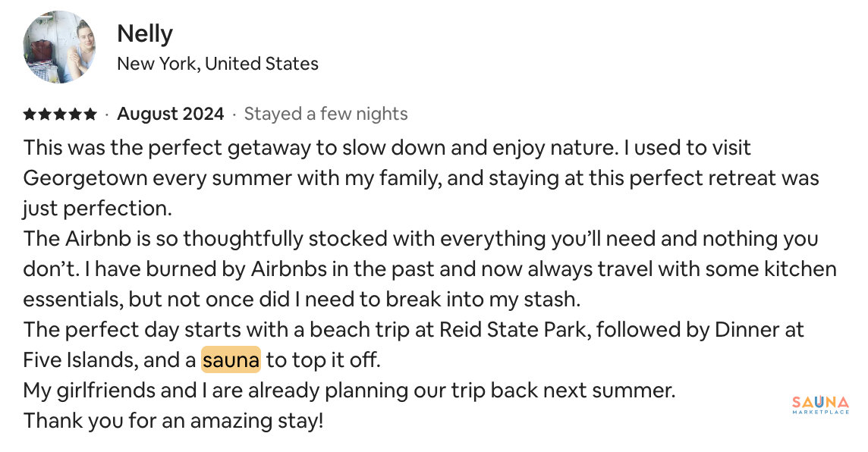
Task: Click the words Five Islands
Action: tap(80, 360)
